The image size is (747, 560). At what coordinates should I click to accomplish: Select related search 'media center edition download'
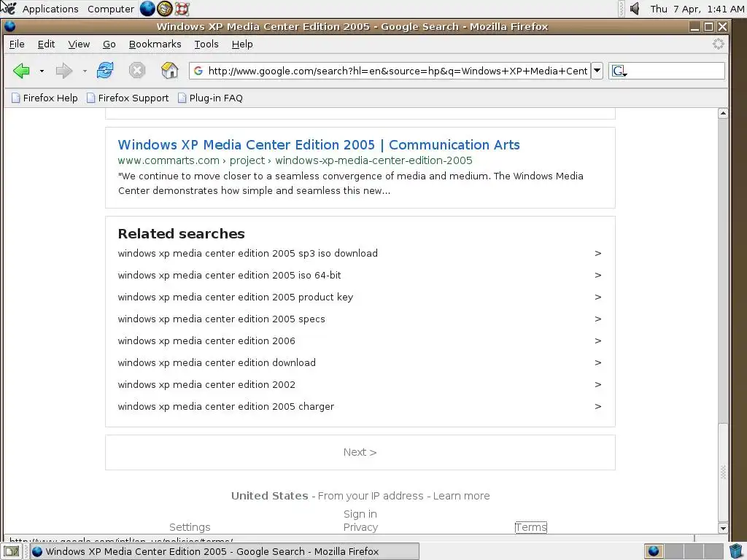217,363
